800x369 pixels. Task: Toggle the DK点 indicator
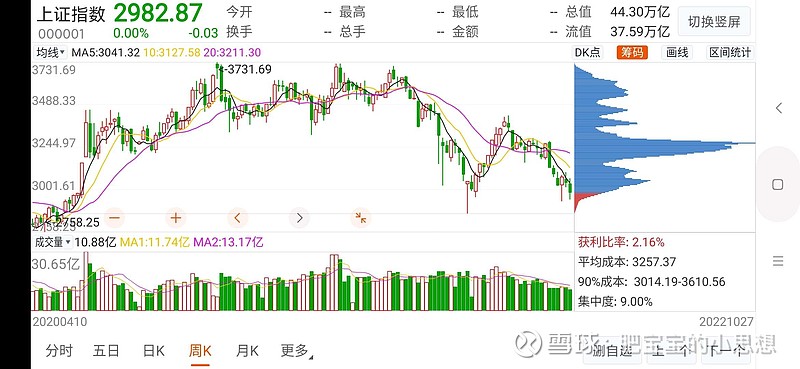pos(587,52)
